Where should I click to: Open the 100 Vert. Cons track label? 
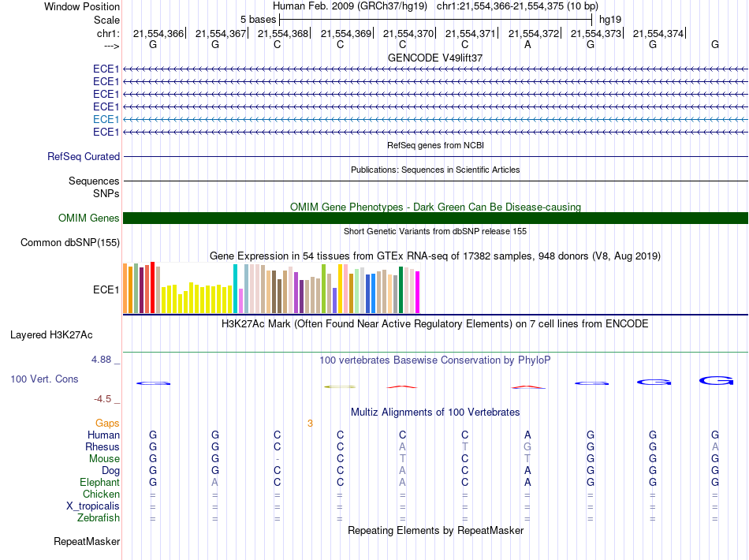tap(44, 379)
